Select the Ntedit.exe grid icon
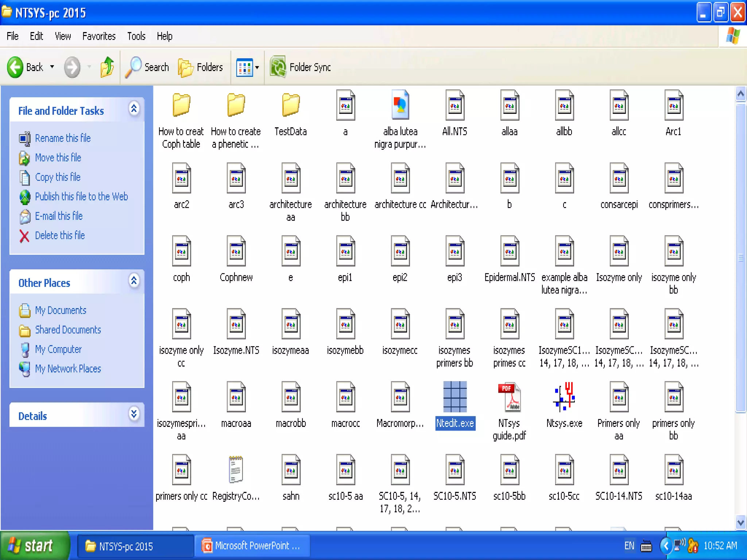 (x=454, y=397)
